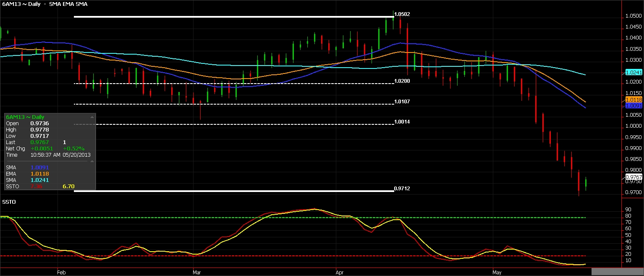Click the Low value 0.9717
The height and width of the screenshot is (276, 644).
39,136
